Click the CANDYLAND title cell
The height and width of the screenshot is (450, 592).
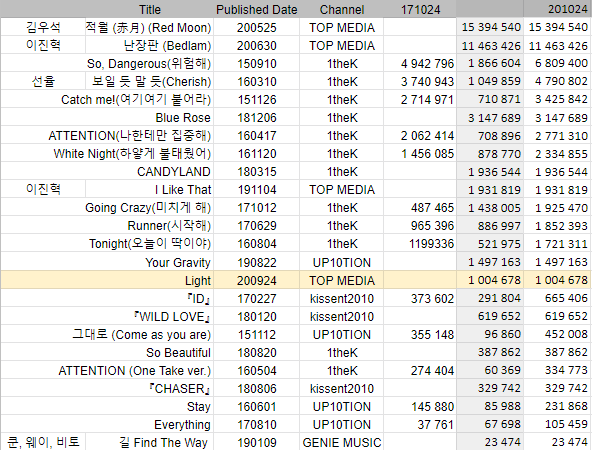tap(107, 171)
